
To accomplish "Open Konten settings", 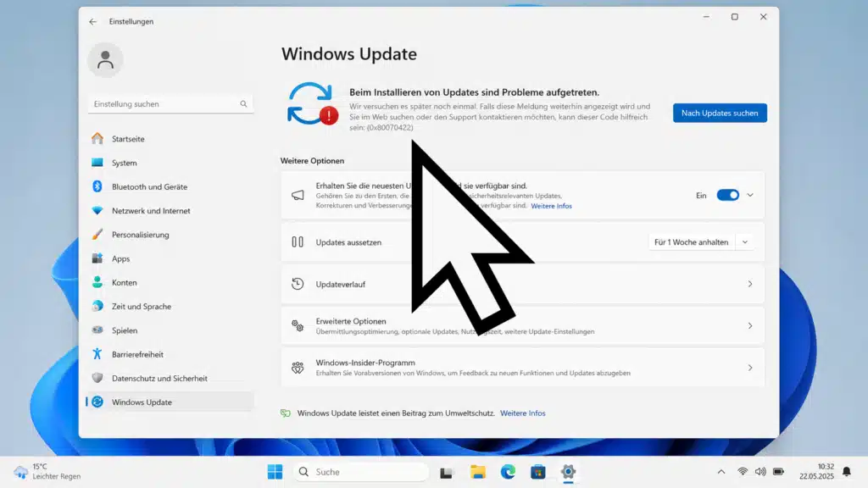I will pyautogui.click(x=170, y=282).
